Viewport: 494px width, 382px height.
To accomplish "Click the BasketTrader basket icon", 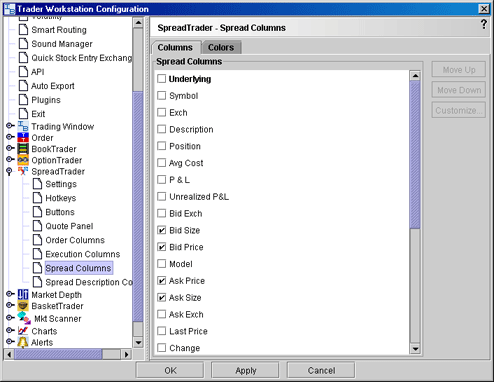I will (23, 306).
